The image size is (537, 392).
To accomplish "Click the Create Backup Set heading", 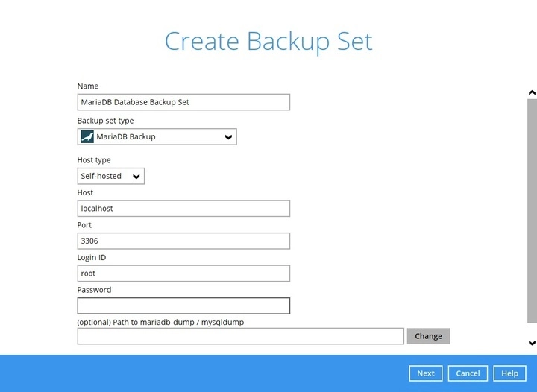I will point(268,42).
